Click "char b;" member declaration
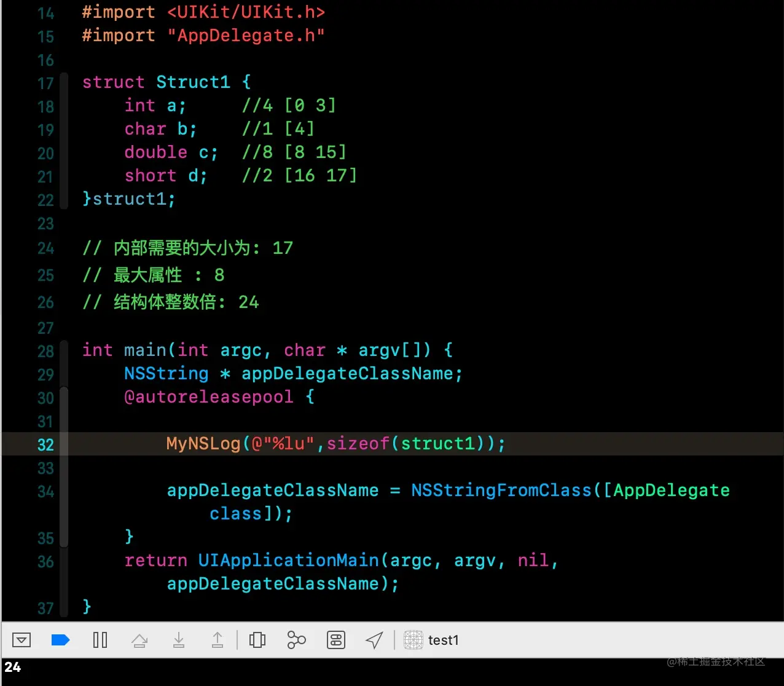The width and height of the screenshot is (784, 686). coord(160,129)
